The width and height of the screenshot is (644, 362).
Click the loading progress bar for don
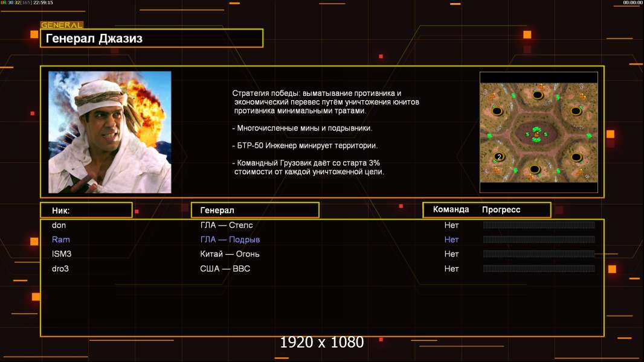coord(539,224)
